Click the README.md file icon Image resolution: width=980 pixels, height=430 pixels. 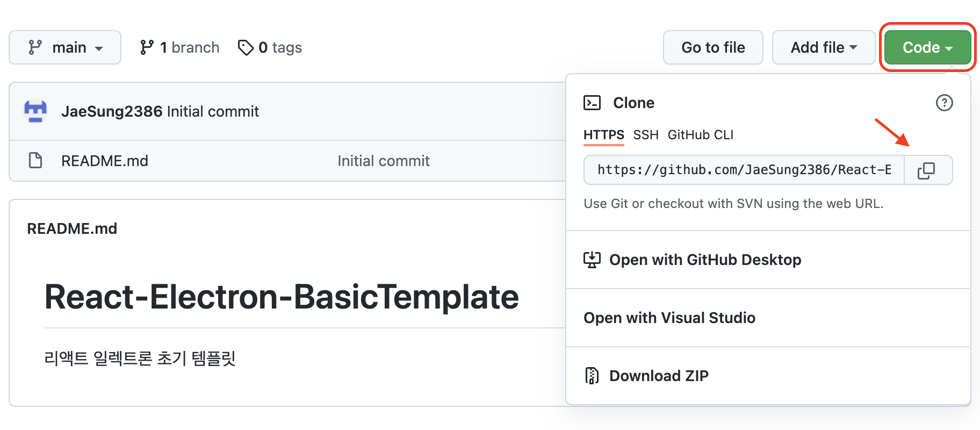[35, 161]
